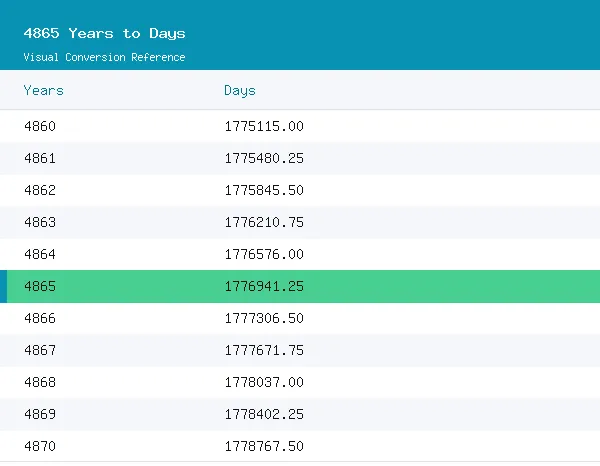Select the highlighted 4865 years cell
Image resolution: width=600 pixels, height=466 pixels.
point(40,286)
